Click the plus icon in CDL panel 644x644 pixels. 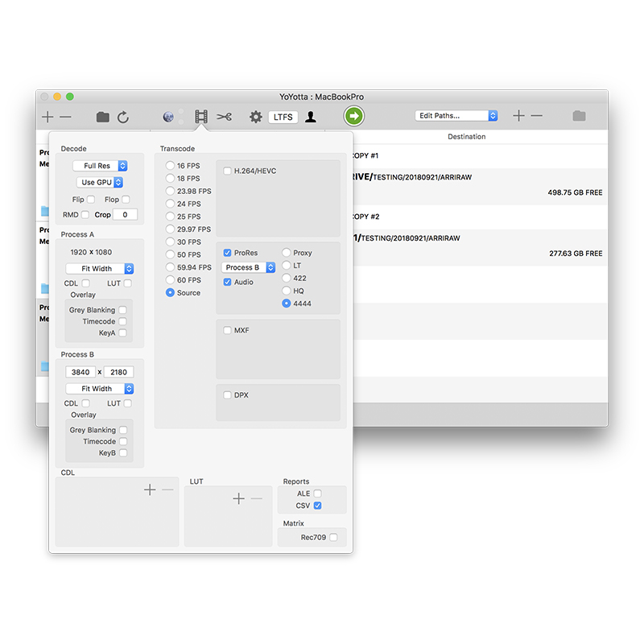[x=150, y=489]
